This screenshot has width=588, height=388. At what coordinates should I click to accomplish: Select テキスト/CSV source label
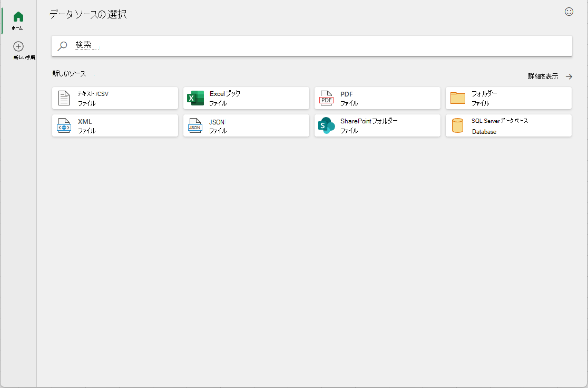pos(93,94)
